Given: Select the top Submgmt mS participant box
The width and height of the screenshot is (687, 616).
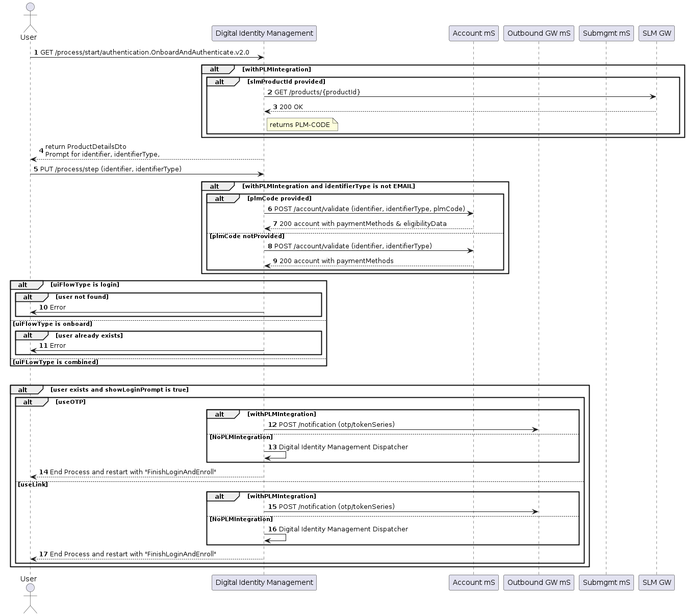Looking at the screenshot, I should pos(606,33).
